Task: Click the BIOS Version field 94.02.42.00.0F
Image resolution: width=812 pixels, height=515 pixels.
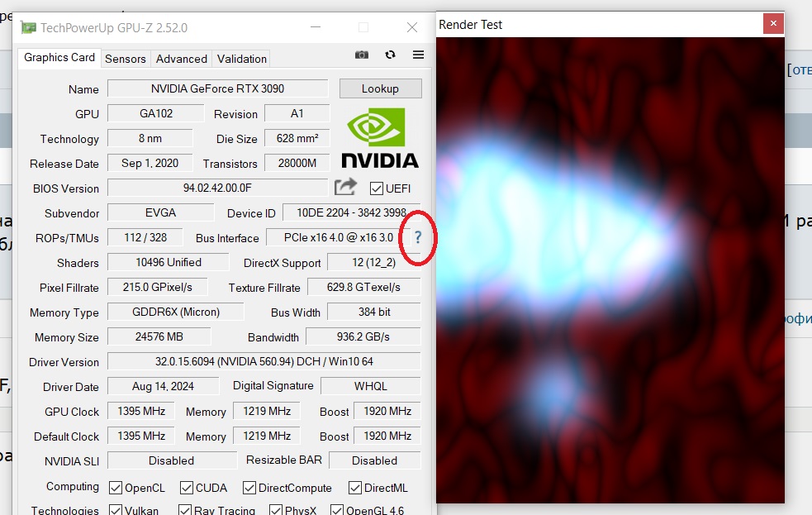Action: [x=217, y=188]
